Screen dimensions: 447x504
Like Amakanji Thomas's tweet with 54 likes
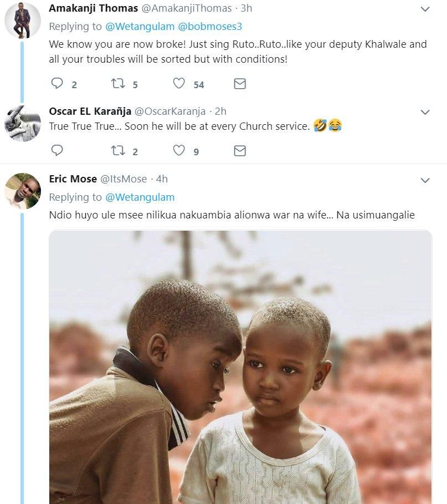pos(179,84)
